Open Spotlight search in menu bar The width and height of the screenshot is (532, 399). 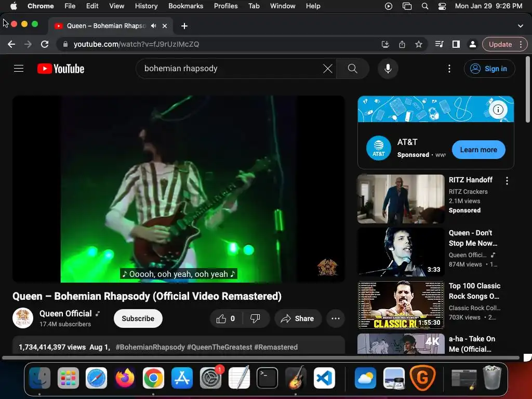425,6
